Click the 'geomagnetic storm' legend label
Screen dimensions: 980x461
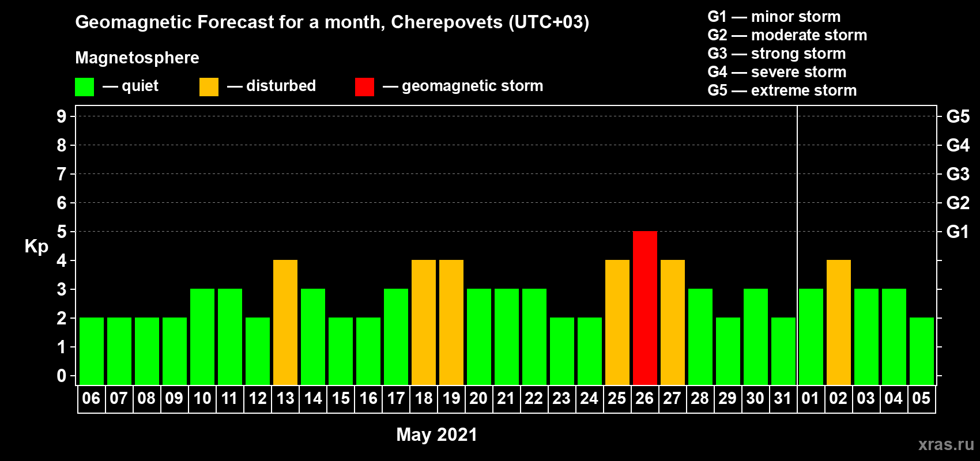coord(473,86)
